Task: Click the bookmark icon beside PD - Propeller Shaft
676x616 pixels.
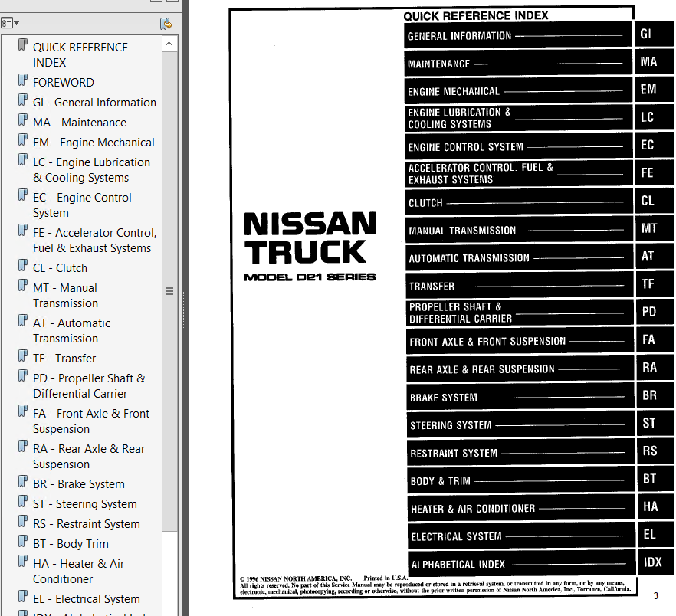Action: point(23,376)
